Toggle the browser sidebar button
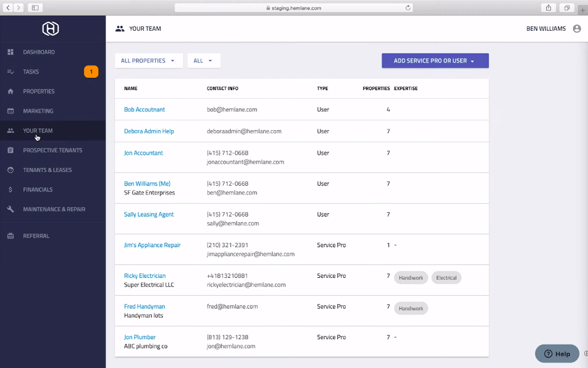The height and width of the screenshot is (368, 588). (x=36, y=7)
